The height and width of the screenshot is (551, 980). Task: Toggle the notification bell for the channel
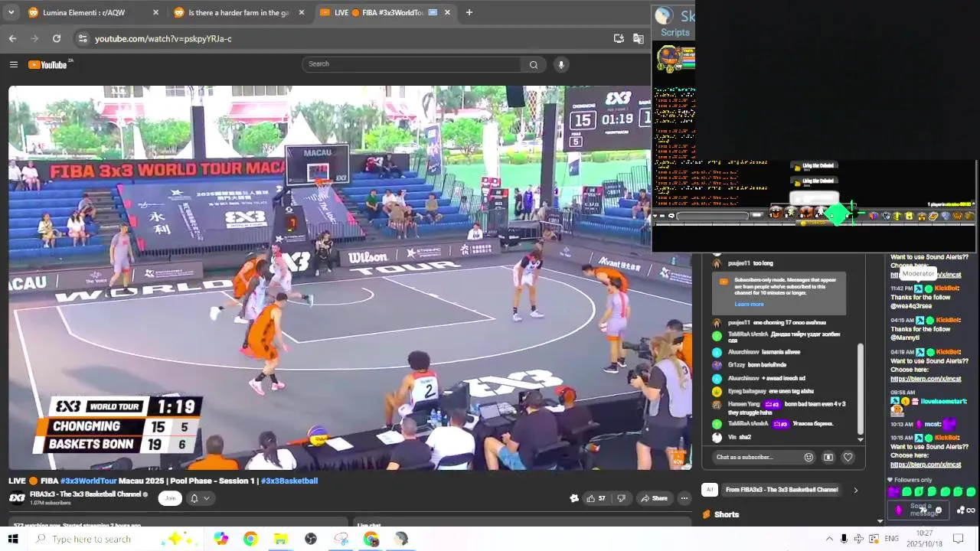(194, 498)
